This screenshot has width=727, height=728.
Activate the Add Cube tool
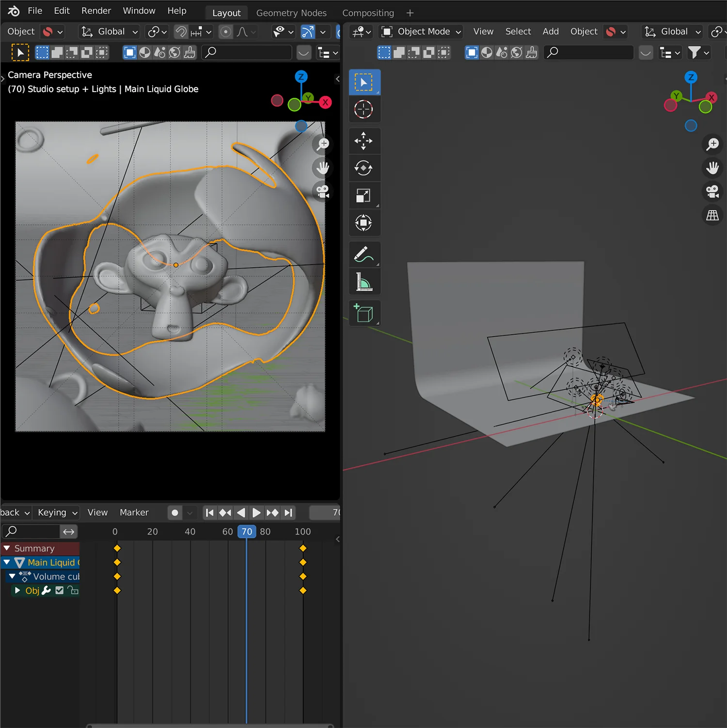pyautogui.click(x=364, y=313)
